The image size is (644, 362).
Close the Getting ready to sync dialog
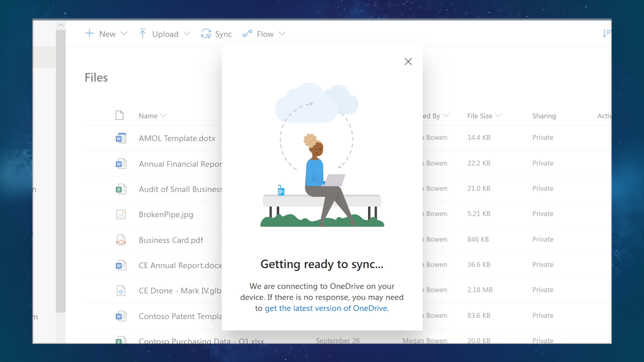[408, 61]
